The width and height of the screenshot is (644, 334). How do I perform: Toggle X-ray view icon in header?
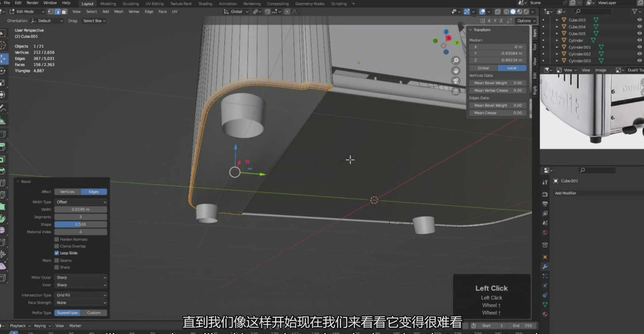(x=497, y=12)
